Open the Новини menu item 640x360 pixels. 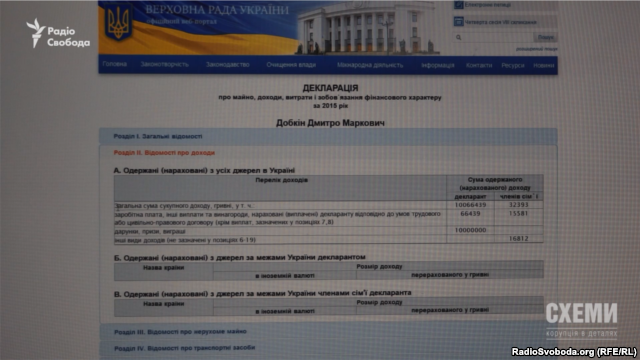543,65
